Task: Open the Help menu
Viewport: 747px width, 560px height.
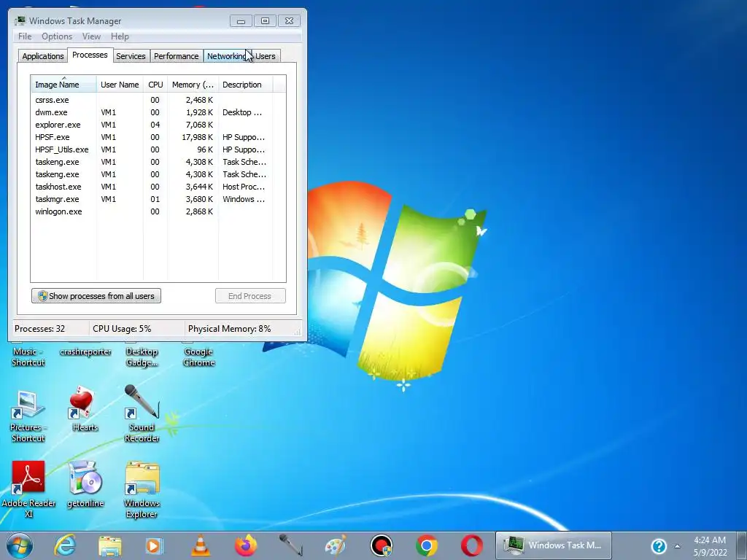Action: pyautogui.click(x=120, y=36)
